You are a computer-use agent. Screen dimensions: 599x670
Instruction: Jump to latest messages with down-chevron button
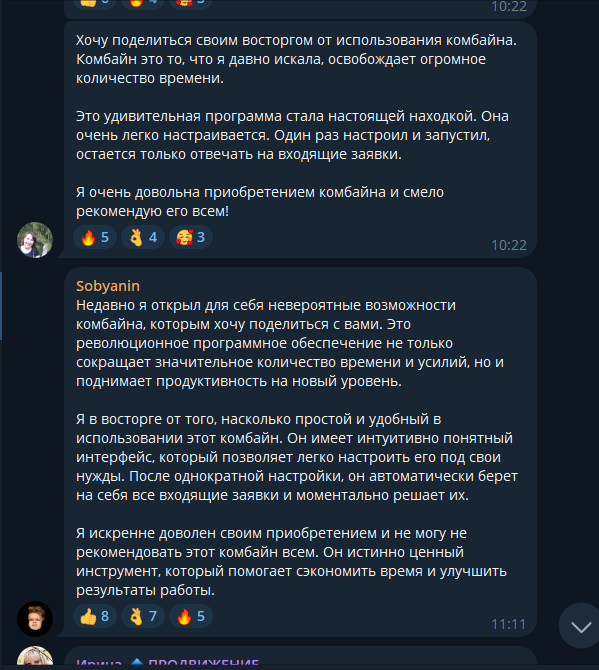pos(581,626)
